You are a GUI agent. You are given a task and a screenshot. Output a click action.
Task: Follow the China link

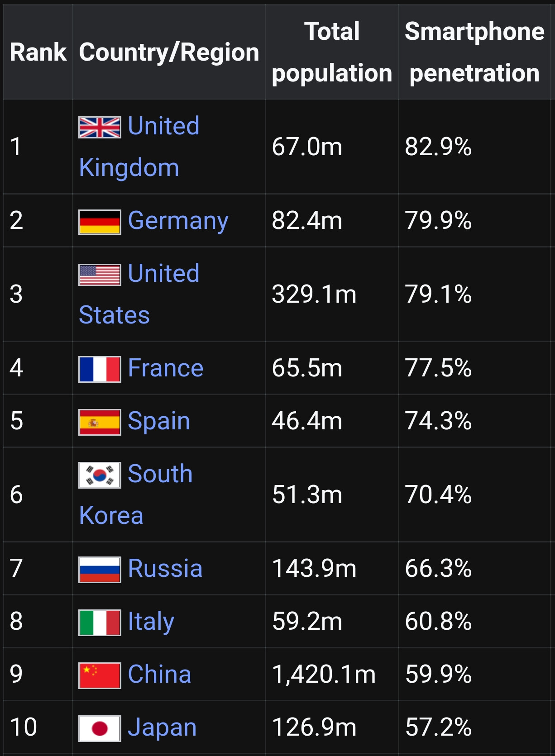[x=159, y=674]
